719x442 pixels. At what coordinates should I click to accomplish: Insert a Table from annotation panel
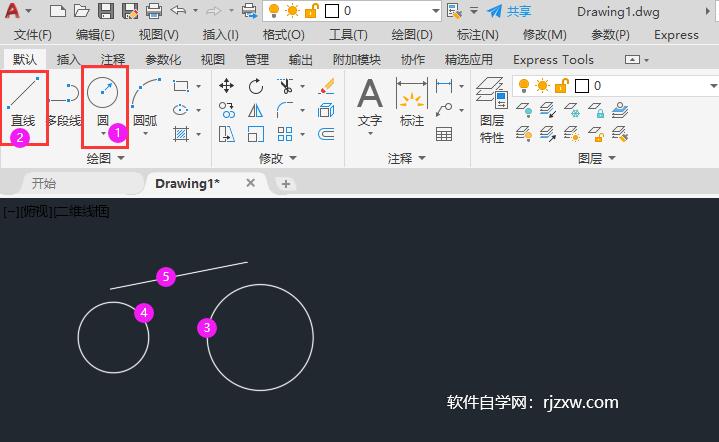[x=443, y=134]
